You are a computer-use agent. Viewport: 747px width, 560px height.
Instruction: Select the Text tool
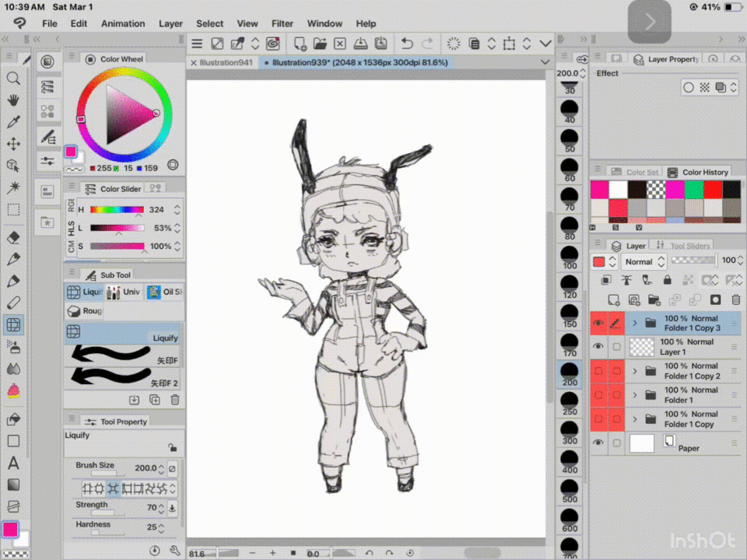point(13,464)
